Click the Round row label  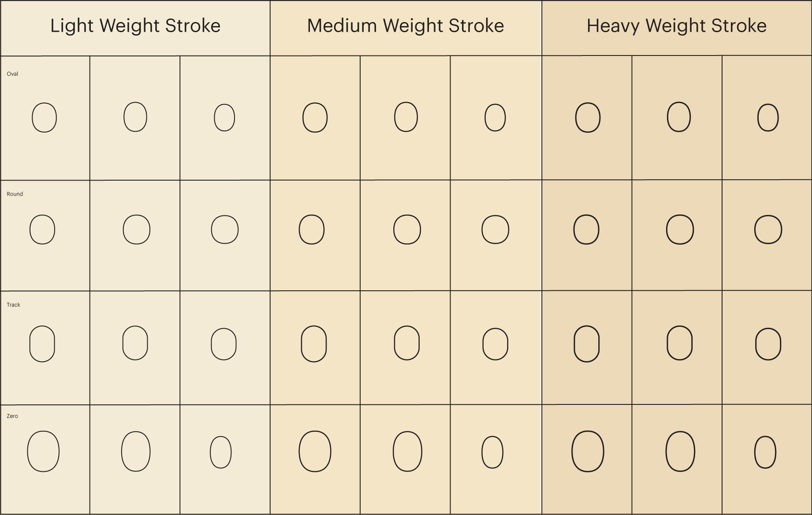tap(15, 194)
